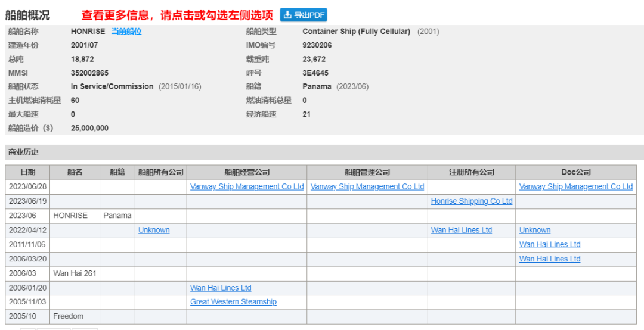Click the Doc公司 column header
Image resolution: width=644 pixels, height=330 pixels.
[576, 172]
